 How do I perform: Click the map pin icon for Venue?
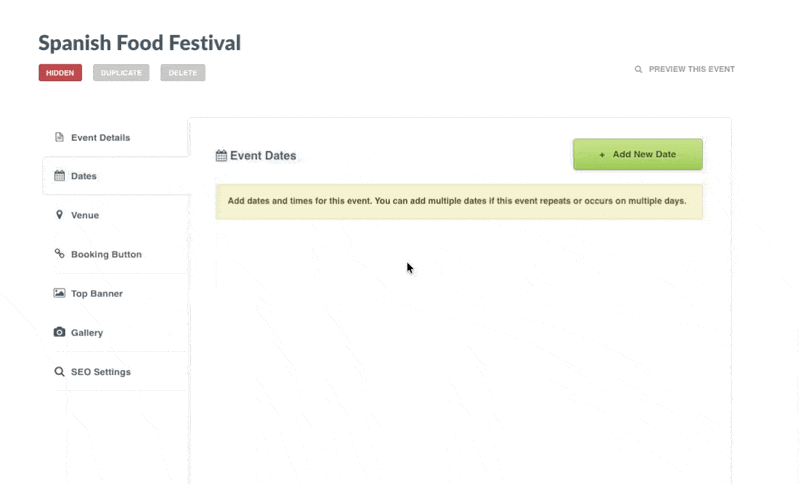[59, 215]
